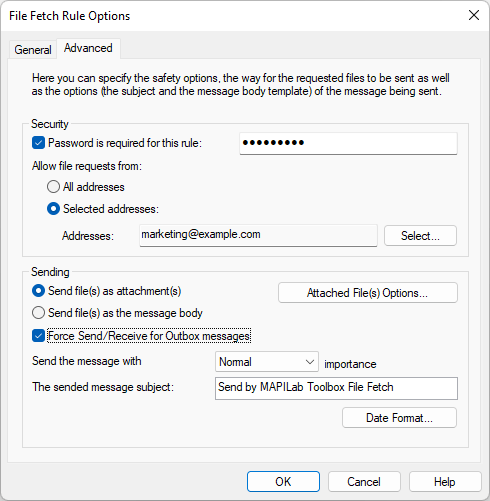
Task: Choose the All addresses radio option
Action: [x=53, y=187]
